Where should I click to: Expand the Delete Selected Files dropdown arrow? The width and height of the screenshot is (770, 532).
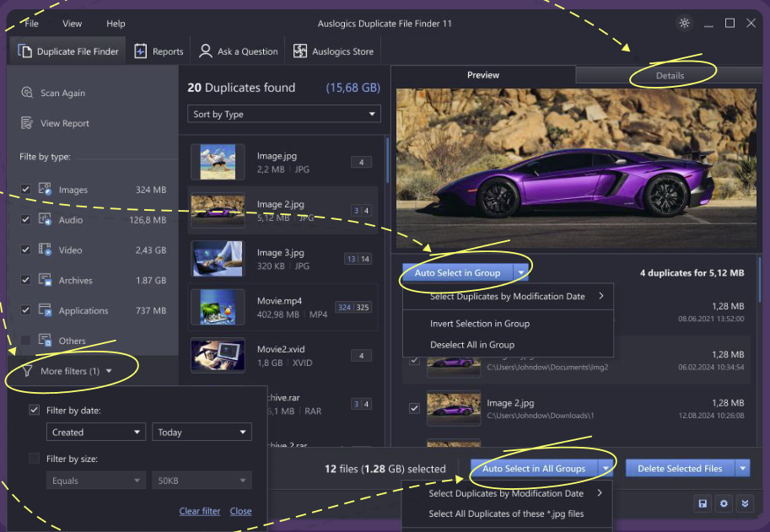742,469
